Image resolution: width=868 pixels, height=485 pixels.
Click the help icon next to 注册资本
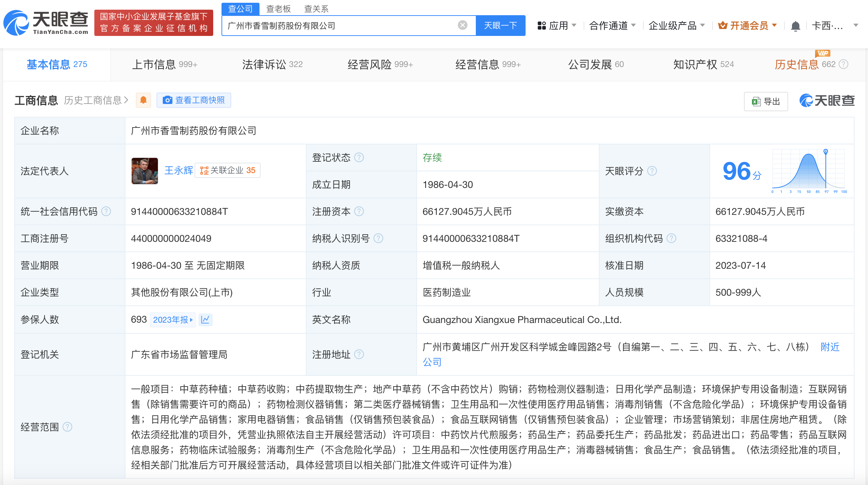359,211
